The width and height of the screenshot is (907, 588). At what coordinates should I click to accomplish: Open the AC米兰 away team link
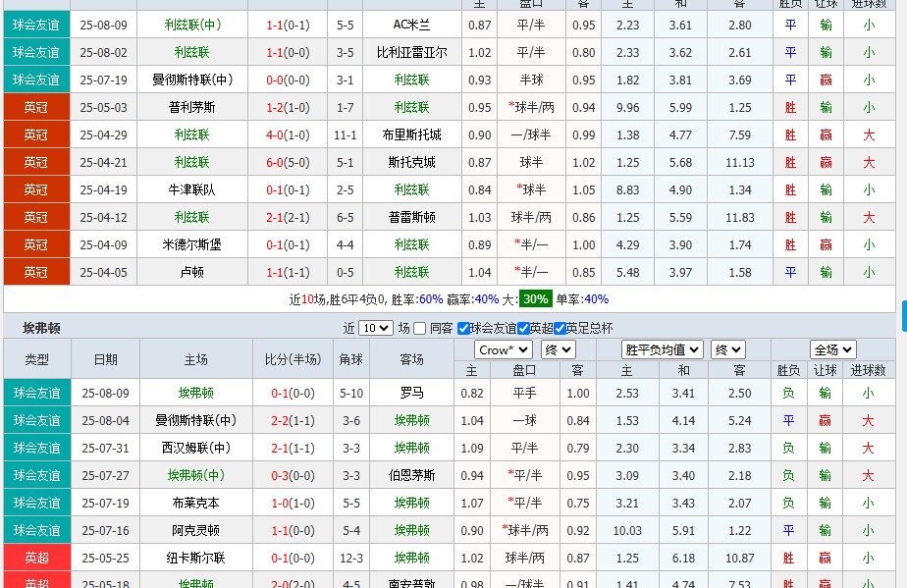pos(411,26)
